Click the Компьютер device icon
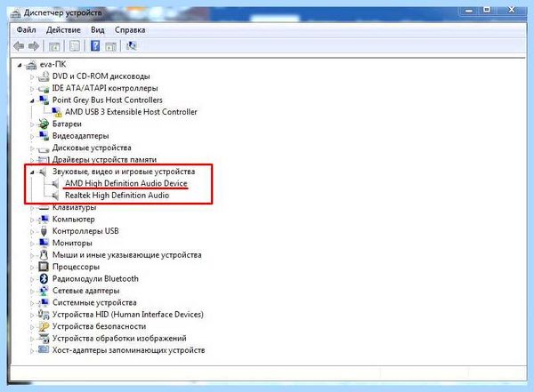This screenshot has height=392, width=534. tap(44, 220)
